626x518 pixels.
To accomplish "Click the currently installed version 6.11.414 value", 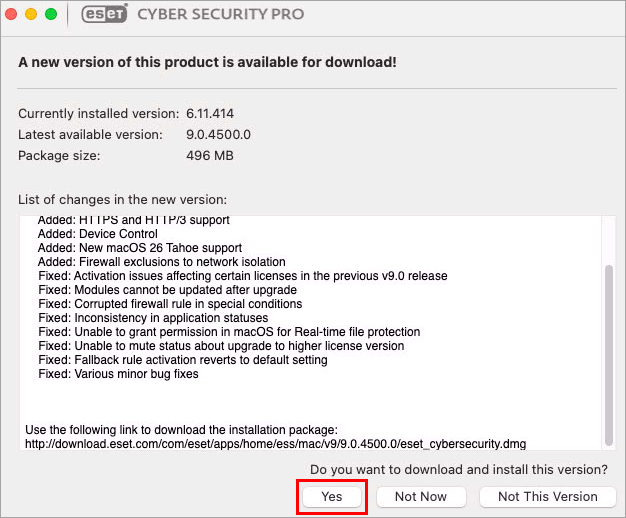I will 209,113.
